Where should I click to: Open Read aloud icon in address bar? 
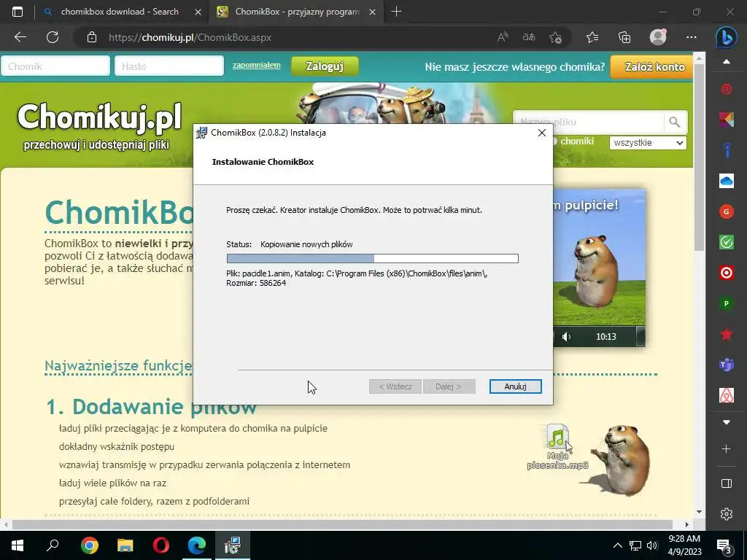coord(503,37)
